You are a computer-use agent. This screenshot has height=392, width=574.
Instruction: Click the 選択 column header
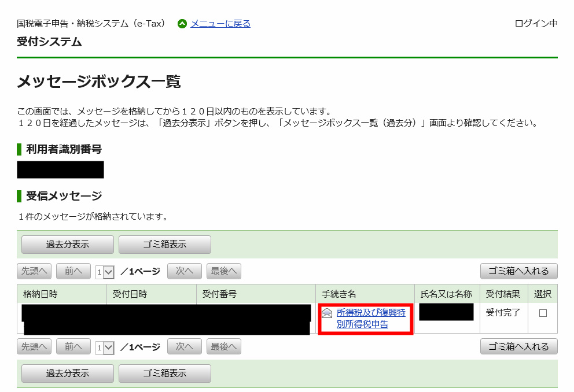(543, 294)
